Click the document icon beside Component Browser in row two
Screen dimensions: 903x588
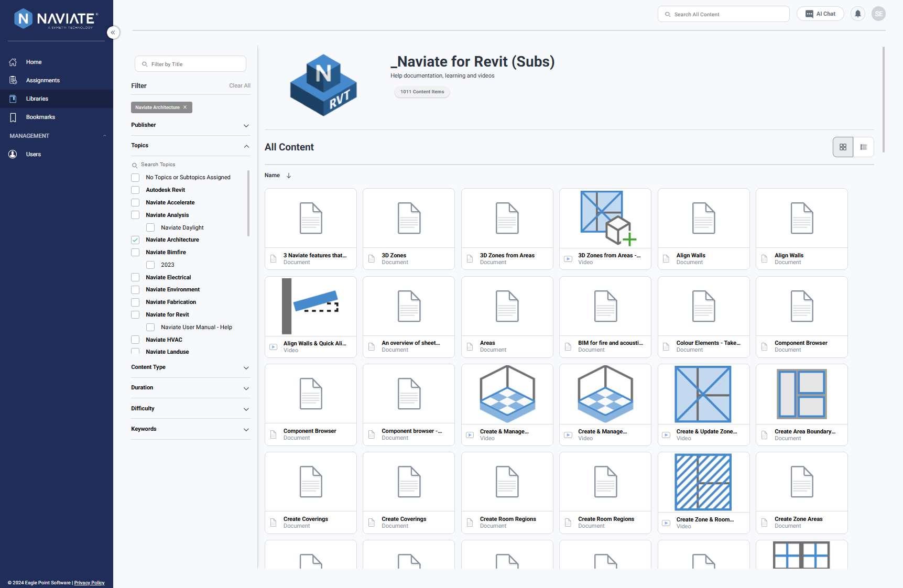(764, 346)
